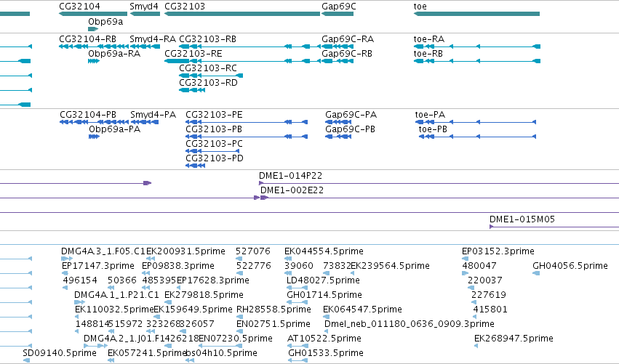Viewport: 619px width, 364px height.
Task: Click EST EP03152.3prime
Action: (x=498, y=251)
